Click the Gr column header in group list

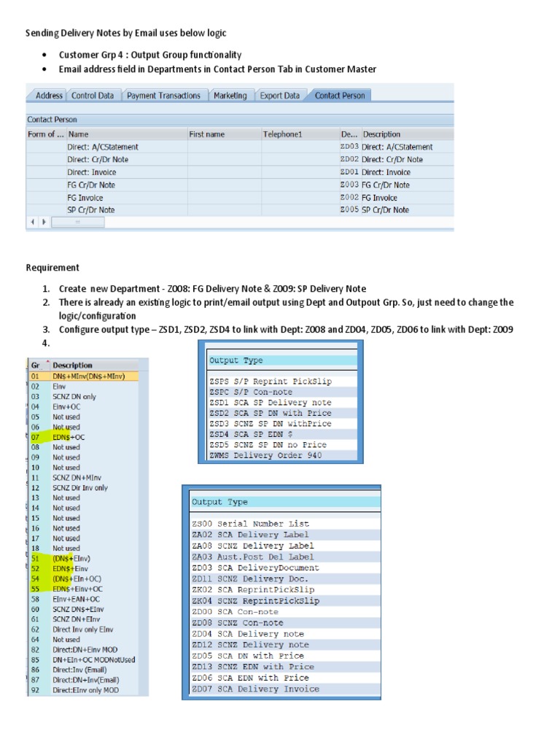click(x=39, y=365)
